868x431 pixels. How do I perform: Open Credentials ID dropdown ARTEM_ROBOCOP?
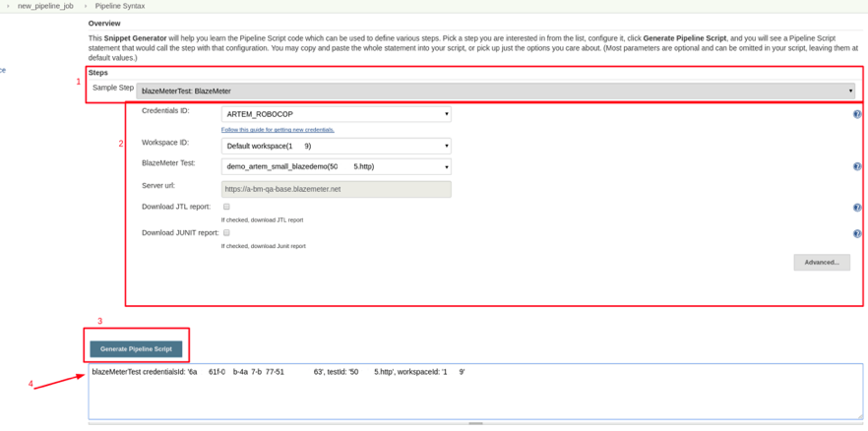[x=336, y=114]
